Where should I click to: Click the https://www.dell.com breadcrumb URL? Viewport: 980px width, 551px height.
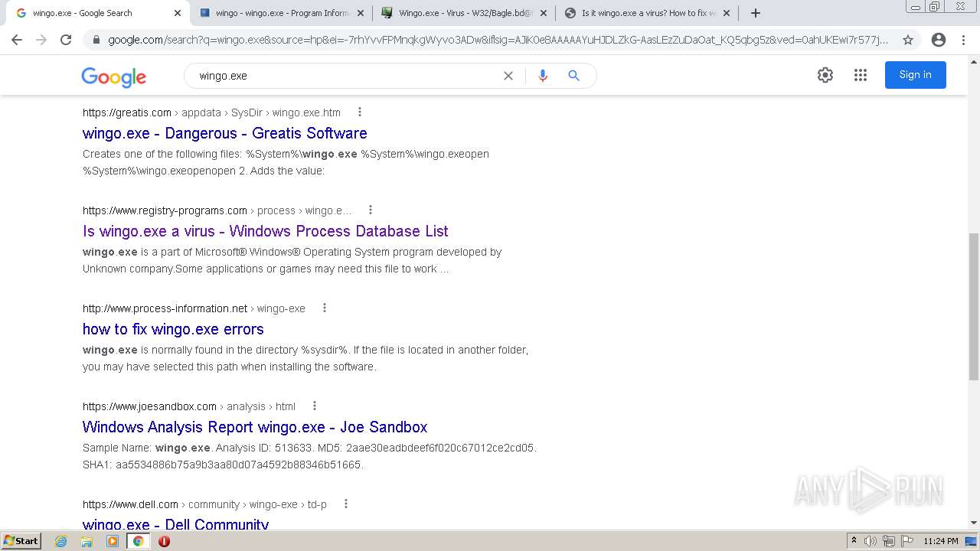pos(130,504)
